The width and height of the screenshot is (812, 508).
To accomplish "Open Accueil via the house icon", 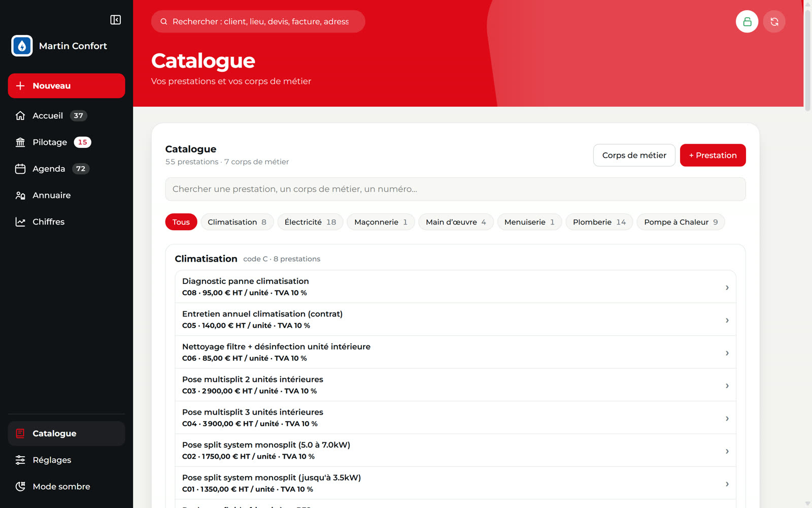I will click(20, 116).
